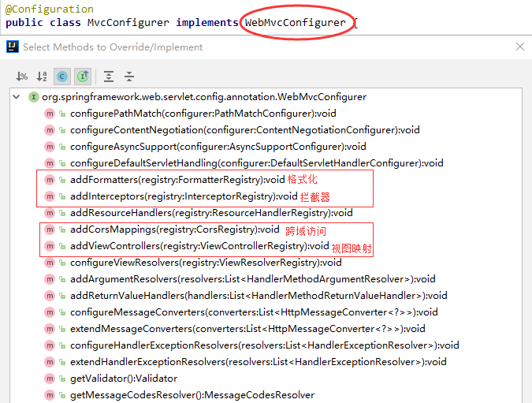Select configurePathMatch method

[x=203, y=114]
